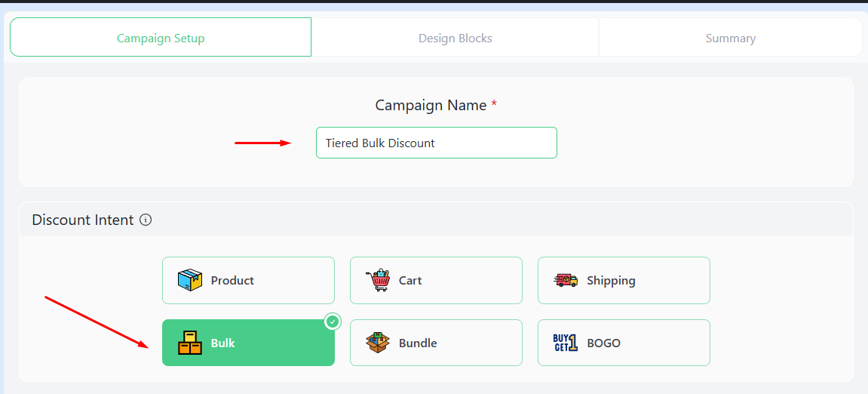Screen dimensions: 868x394
Task: Click the Campaign Name text field
Action: tap(436, 143)
